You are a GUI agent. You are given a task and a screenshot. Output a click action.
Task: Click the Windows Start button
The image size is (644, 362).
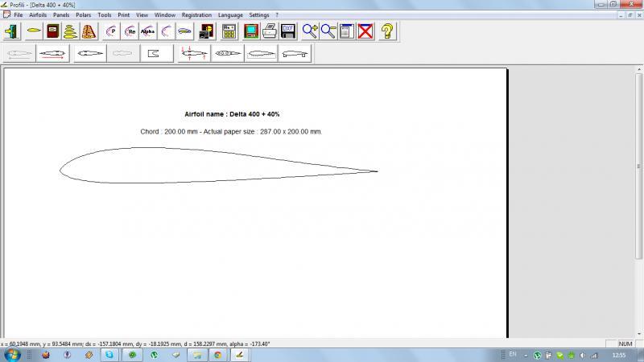(12, 354)
